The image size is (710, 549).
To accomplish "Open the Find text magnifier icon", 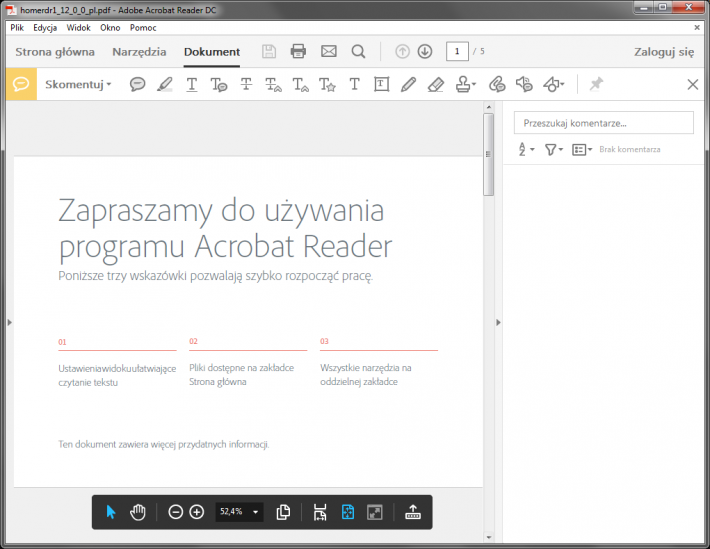I will pos(358,51).
